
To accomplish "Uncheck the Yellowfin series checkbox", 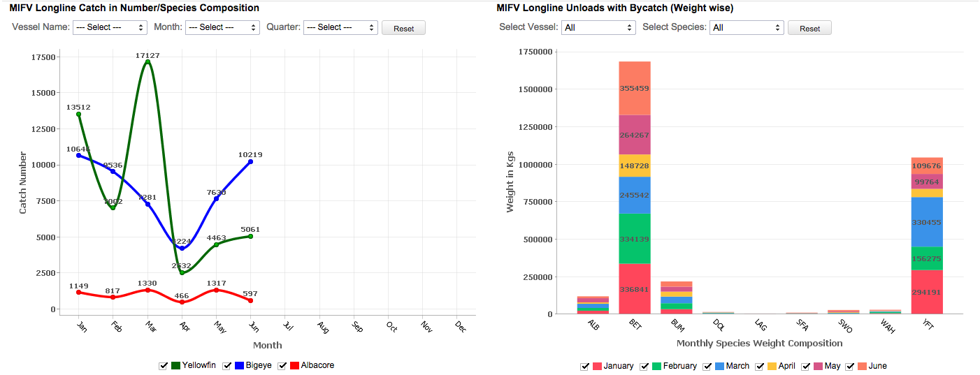I will [164, 365].
